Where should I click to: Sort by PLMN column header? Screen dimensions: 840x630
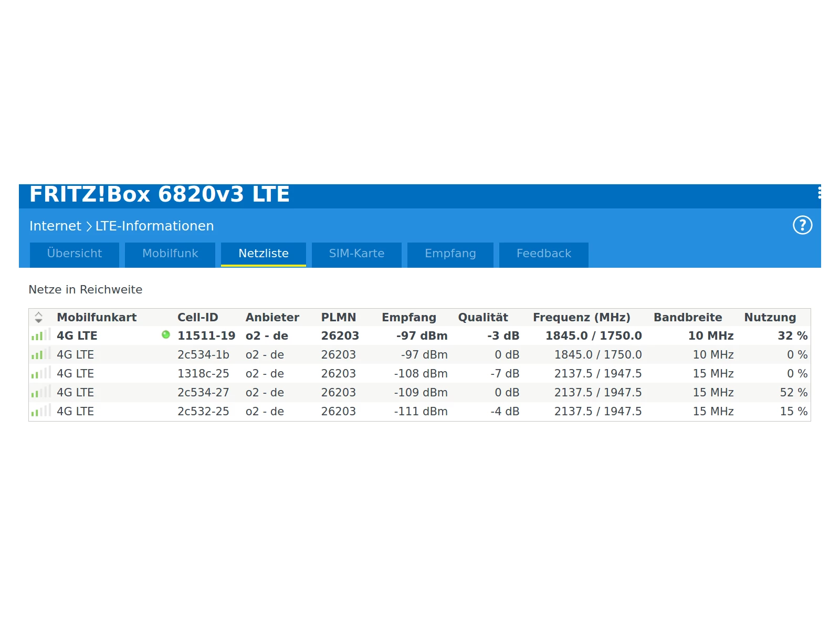[x=339, y=317]
